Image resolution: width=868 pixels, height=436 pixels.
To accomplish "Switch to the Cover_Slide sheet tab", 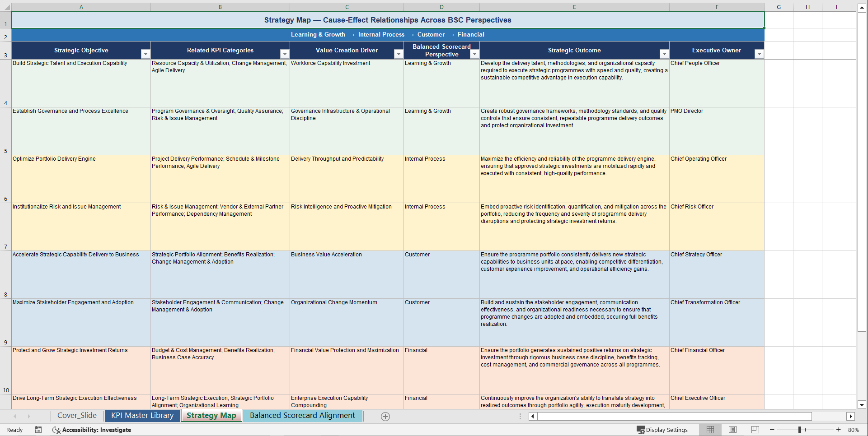I will pos(77,416).
